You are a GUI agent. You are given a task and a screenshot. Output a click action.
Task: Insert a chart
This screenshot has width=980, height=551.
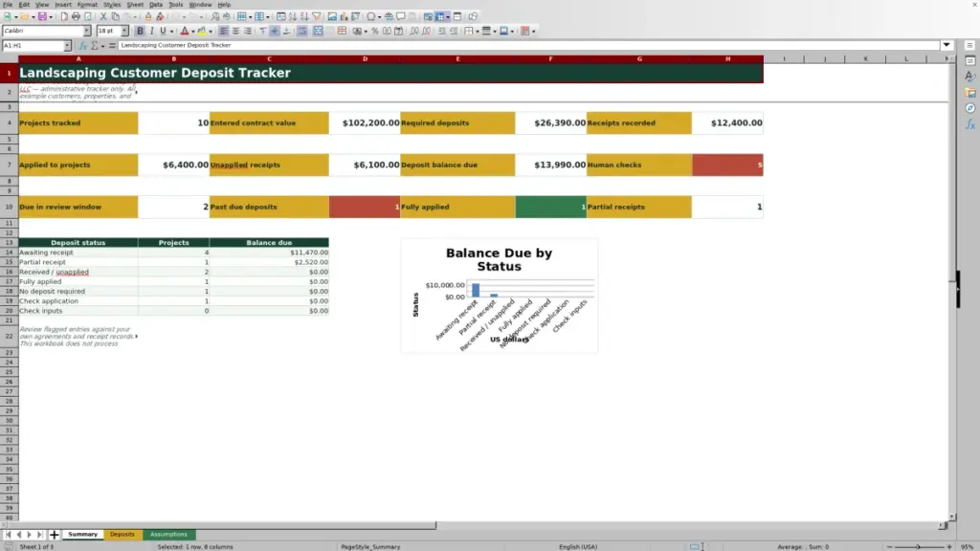344,17
